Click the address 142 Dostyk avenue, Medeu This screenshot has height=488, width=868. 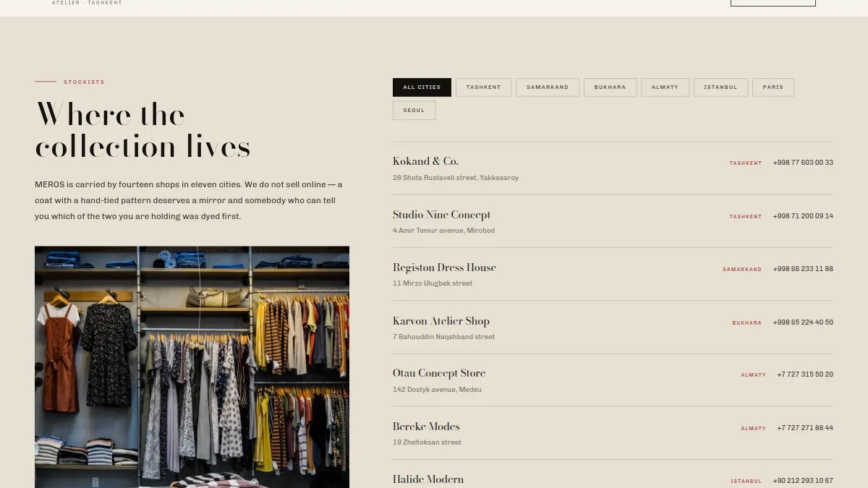tap(437, 390)
